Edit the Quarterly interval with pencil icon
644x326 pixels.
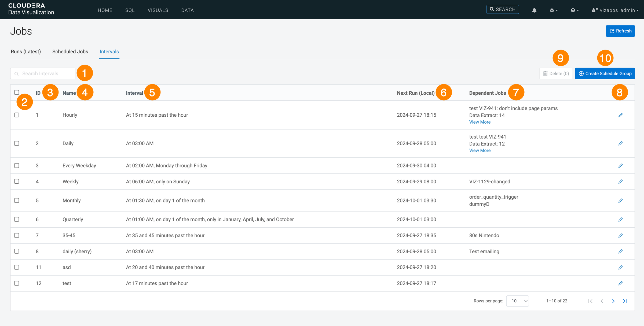620,220
